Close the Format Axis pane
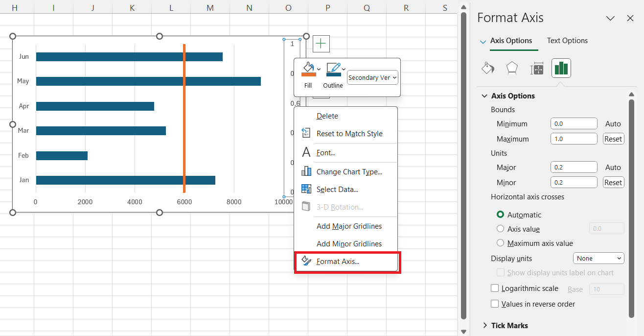The image size is (644, 336). tap(630, 18)
